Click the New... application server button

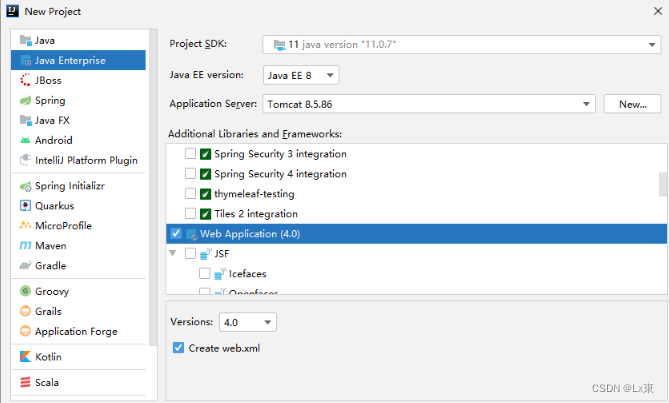[632, 104]
